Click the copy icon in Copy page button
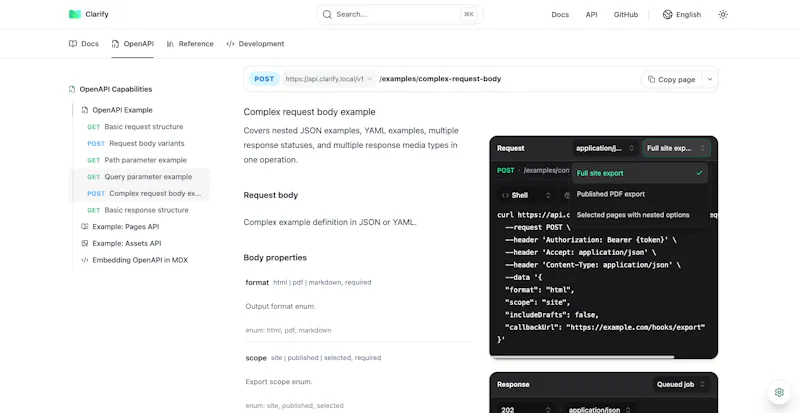This screenshot has width=800, height=413. pos(652,79)
